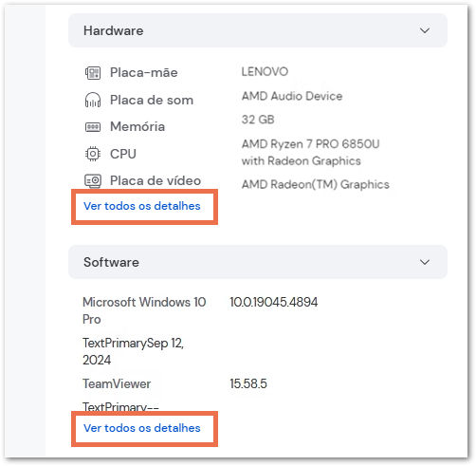Viewport: 476px width, 466px height.
Task: Click the TeamViewer software entry
Action: pyautogui.click(x=117, y=384)
